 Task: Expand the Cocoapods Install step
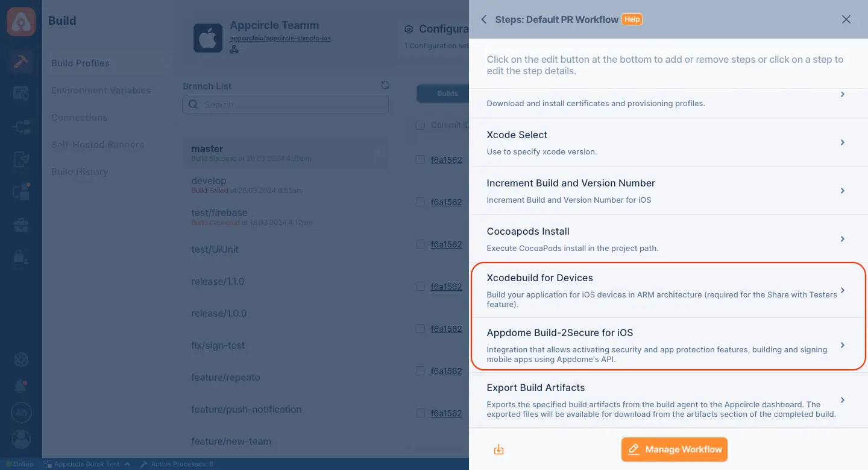[x=843, y=239]
